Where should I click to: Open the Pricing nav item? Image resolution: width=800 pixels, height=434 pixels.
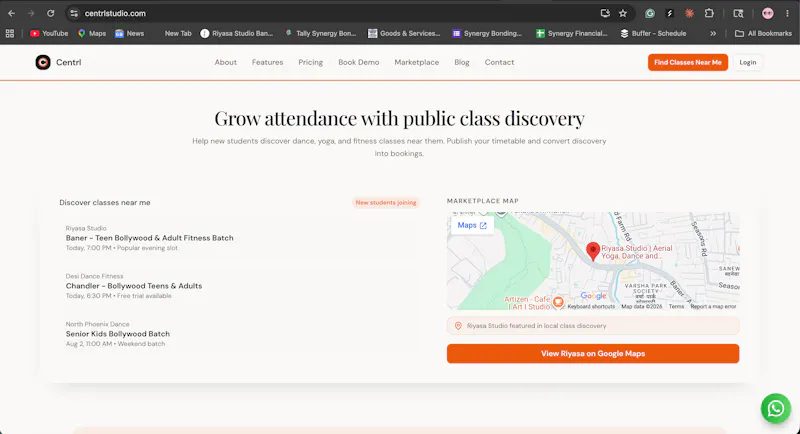tap(311, 62)
